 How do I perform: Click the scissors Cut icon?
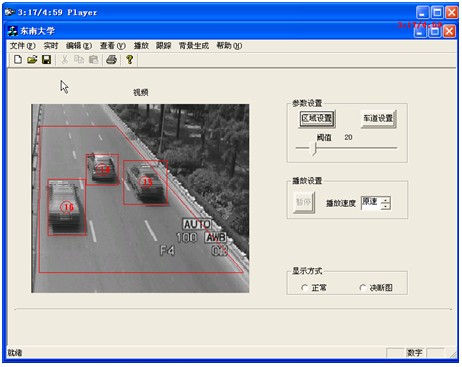tap(65, 60)
